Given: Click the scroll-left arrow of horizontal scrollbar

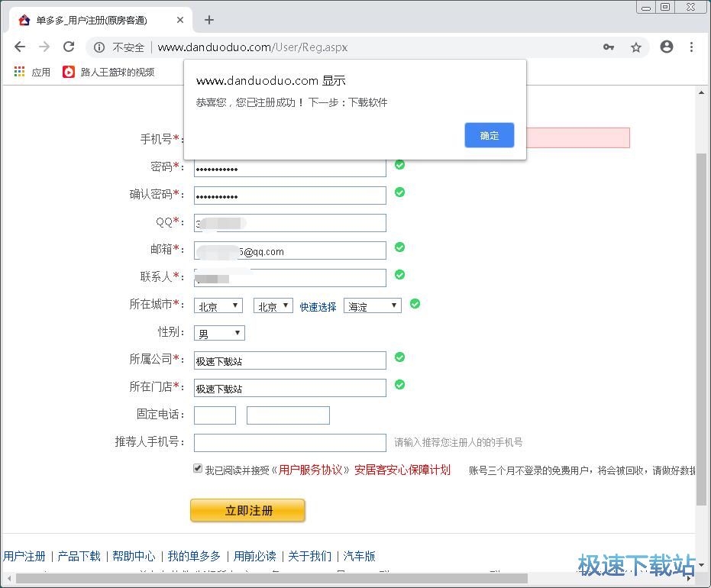Looking at the screenshot, I should 9,579.
